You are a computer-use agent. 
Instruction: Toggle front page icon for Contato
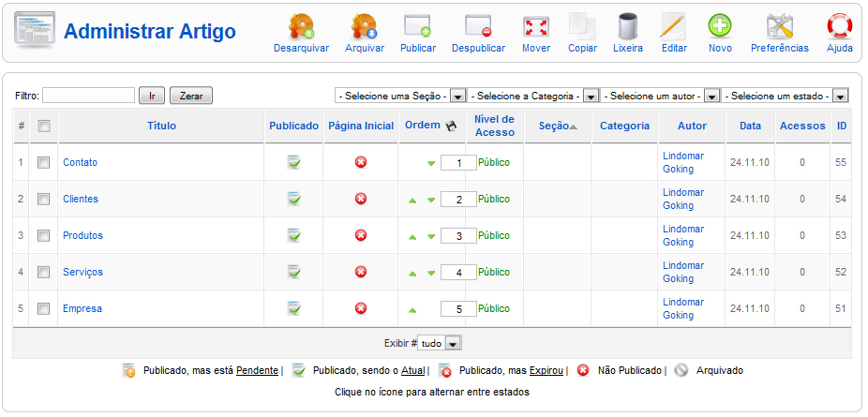(361, 162)
